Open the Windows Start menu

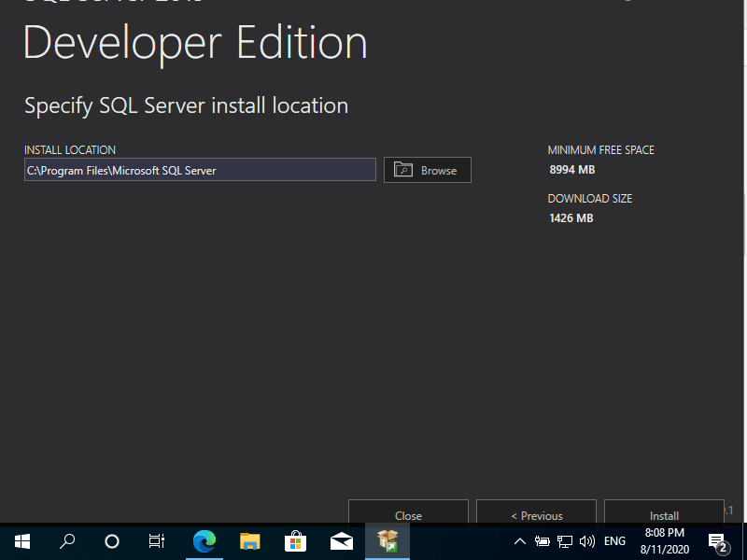(x=22, y=541)
